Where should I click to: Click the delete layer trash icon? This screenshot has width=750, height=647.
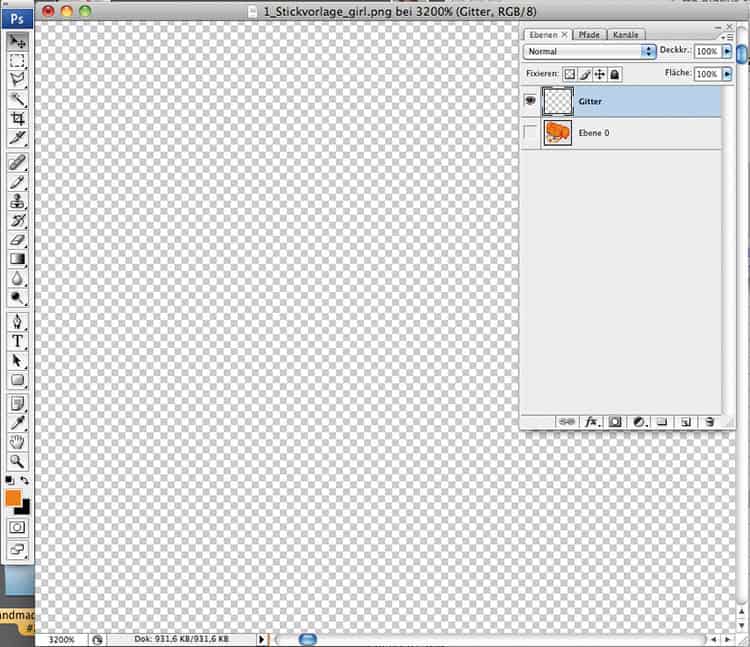click(709, 422)
